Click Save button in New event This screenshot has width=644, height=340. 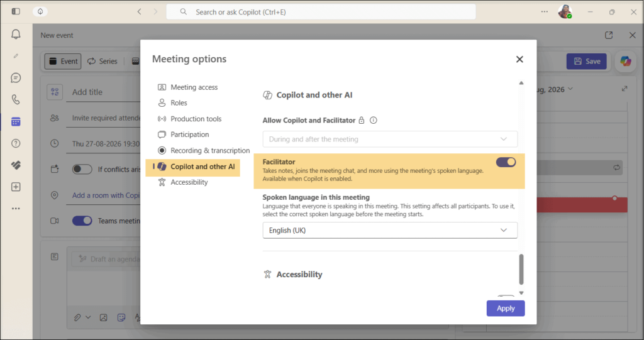(x=587, y=61)
